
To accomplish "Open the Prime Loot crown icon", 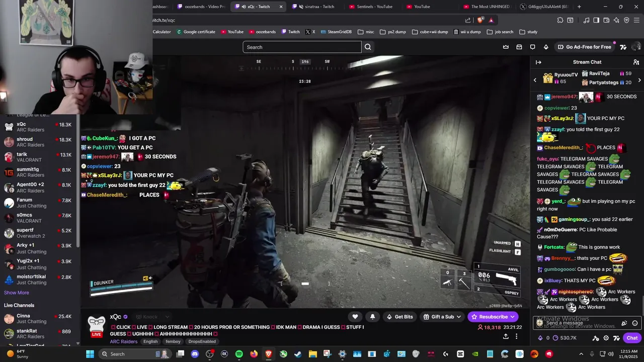I will coord(506,47).
